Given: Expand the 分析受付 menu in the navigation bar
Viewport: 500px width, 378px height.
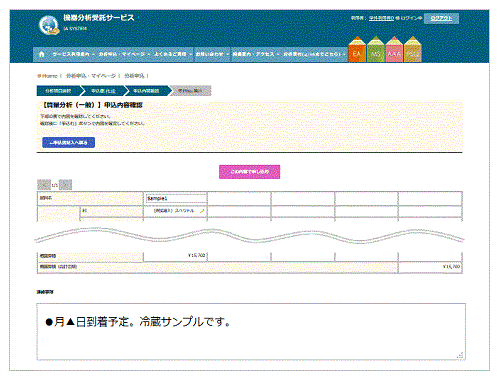Looking at the screenshot, I should click(x=314, y=54).
